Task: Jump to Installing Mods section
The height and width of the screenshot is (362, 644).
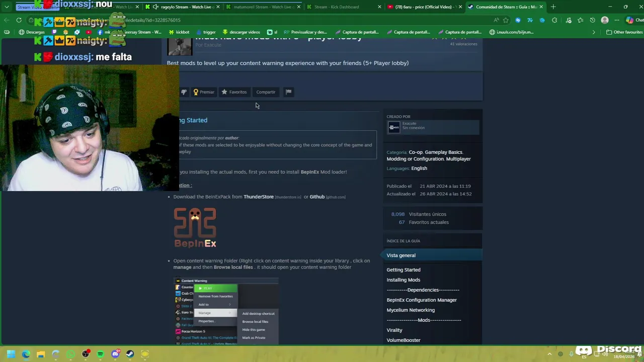Action: pyautogui.click(x=403, y=280)
